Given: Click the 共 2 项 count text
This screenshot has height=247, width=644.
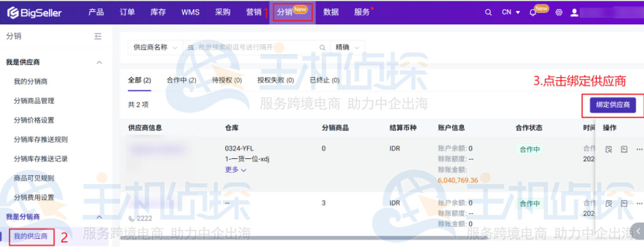Looking at the screenshot, I should (138, 105).
